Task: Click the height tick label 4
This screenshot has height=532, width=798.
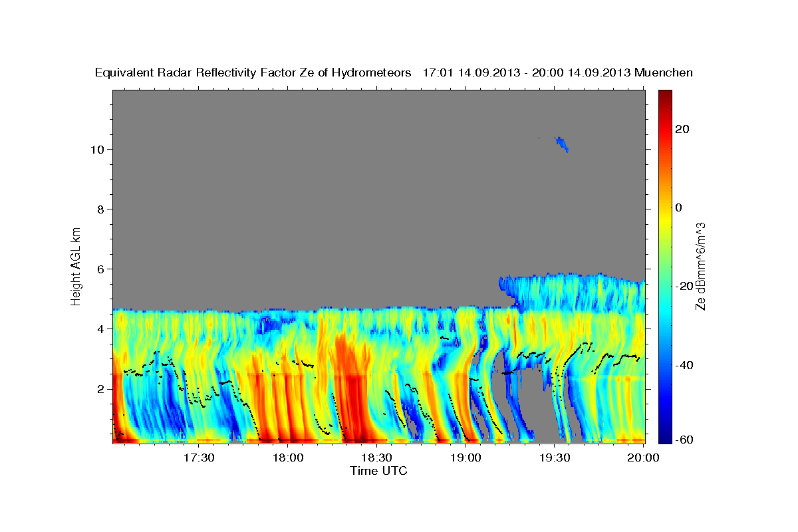Action: (100, 329)
